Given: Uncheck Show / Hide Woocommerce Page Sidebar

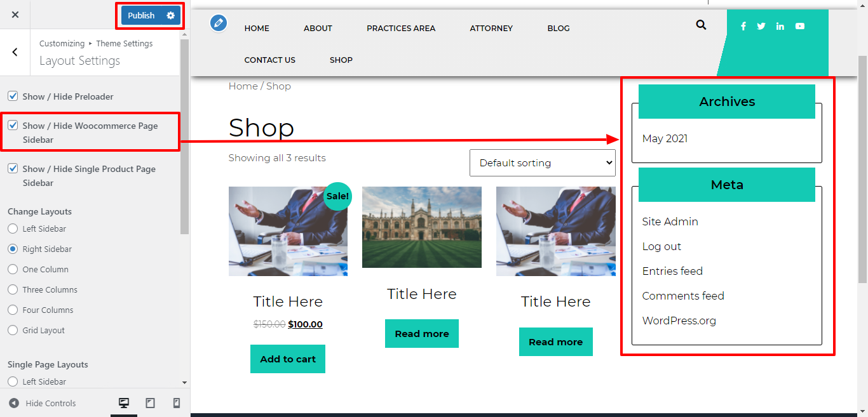Looking at the screenshot, I should tap(13, 126).
